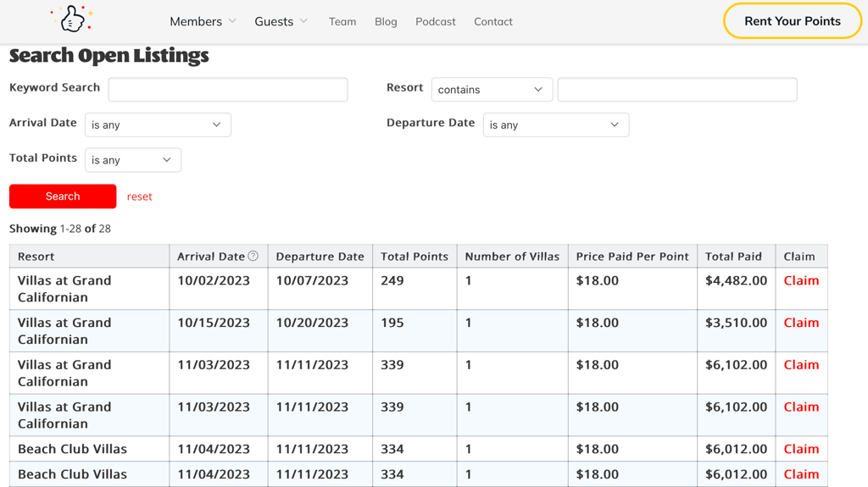This screenshot has width=868, height=487.
Task: Sort by the Total Points column header
Action: (414, 257)
